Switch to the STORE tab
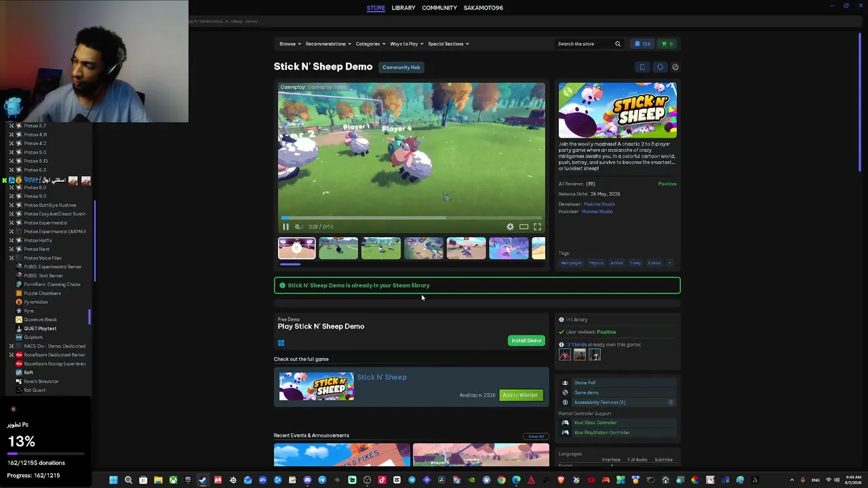 376,8
